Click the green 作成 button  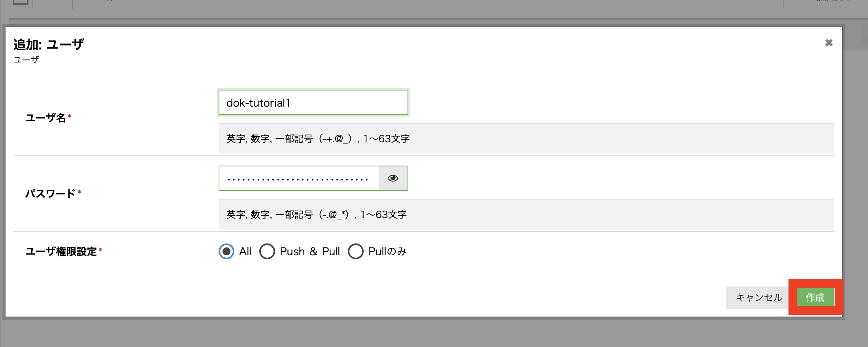click(815, 297)
